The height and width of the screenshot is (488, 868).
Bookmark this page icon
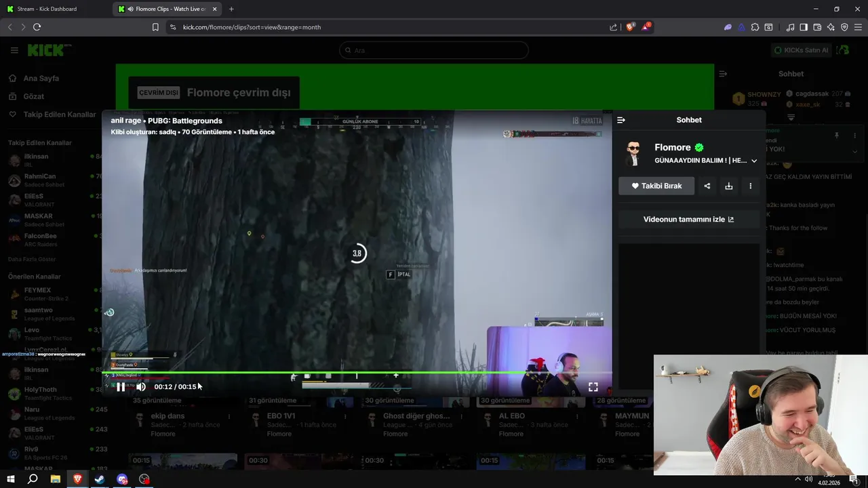click(155, 27)
